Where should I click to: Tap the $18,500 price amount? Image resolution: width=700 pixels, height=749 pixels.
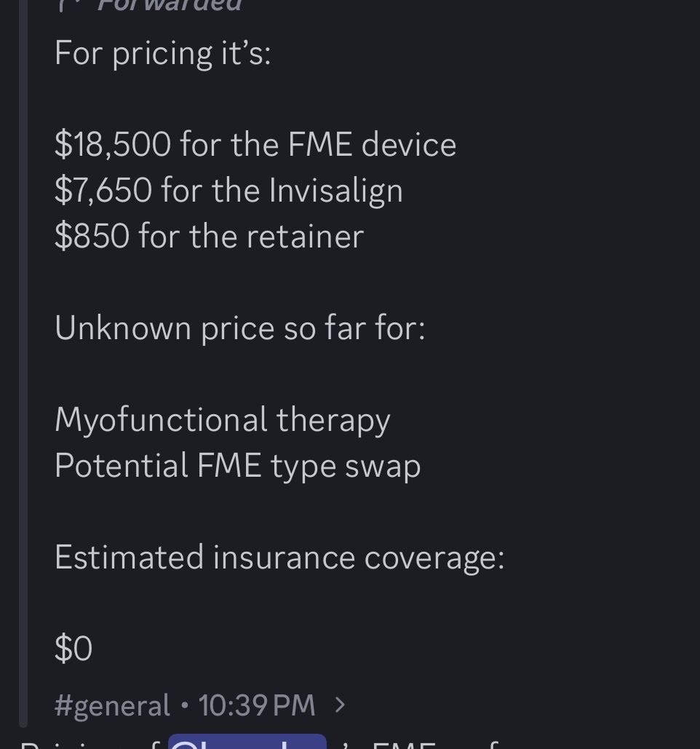(113, 144)
